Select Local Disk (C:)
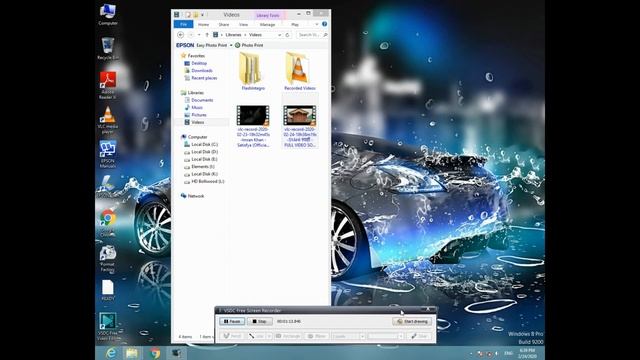 pos(204,144)
